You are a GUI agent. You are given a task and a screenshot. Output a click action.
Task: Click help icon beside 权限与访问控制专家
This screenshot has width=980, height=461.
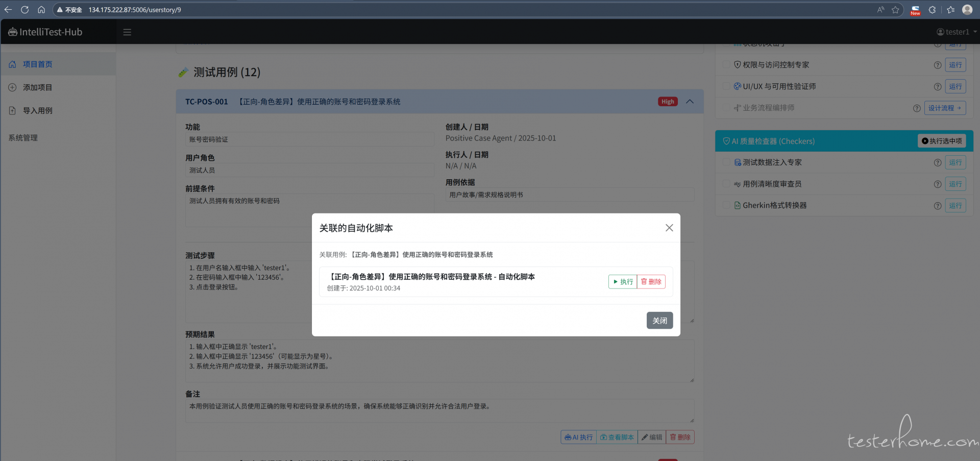(x=937, y=65)
